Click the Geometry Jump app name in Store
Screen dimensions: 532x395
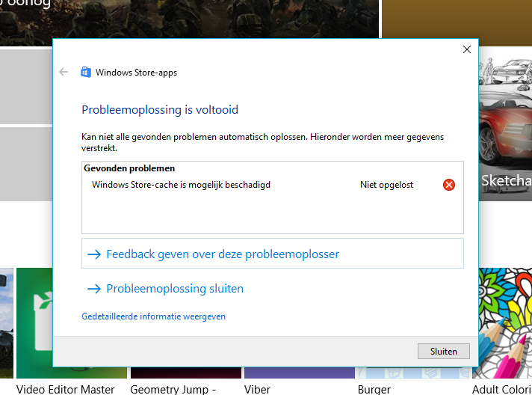173,389
